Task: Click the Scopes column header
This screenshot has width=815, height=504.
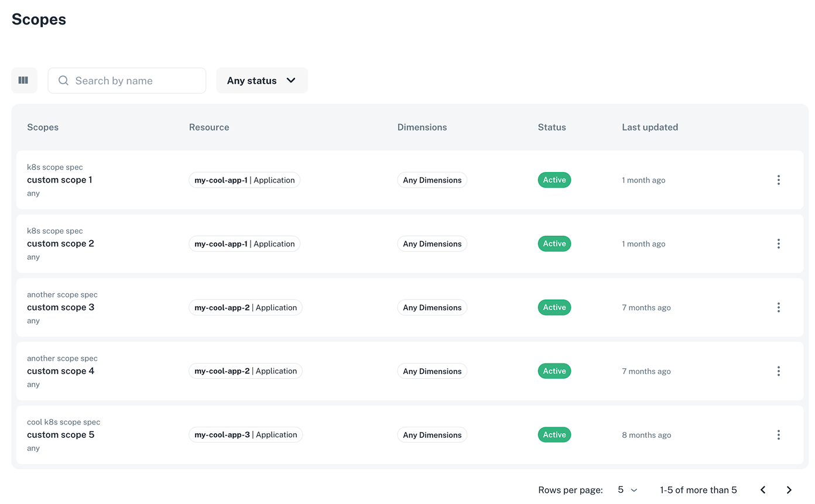Action: point(43,127)
